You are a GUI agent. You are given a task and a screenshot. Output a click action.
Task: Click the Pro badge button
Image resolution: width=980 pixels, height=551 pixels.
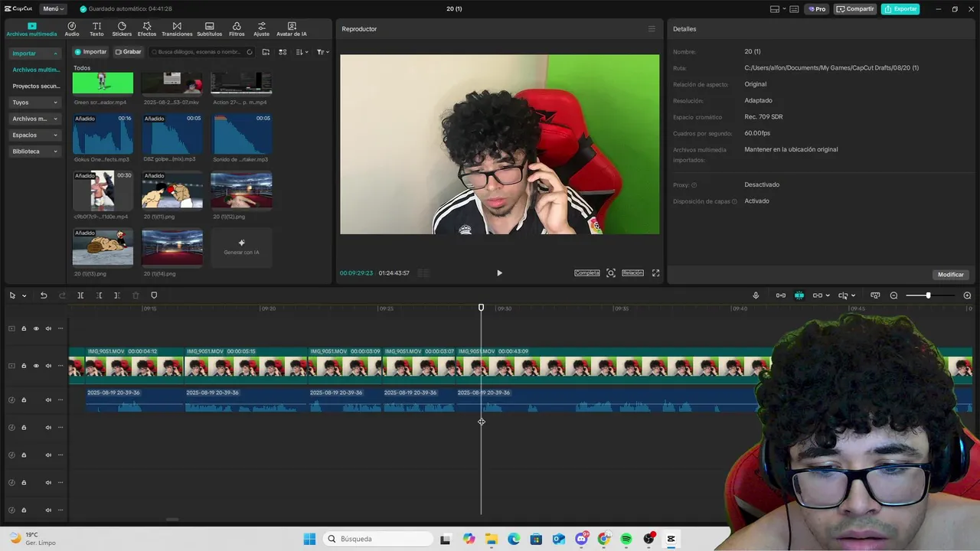(x=817, y=9)
